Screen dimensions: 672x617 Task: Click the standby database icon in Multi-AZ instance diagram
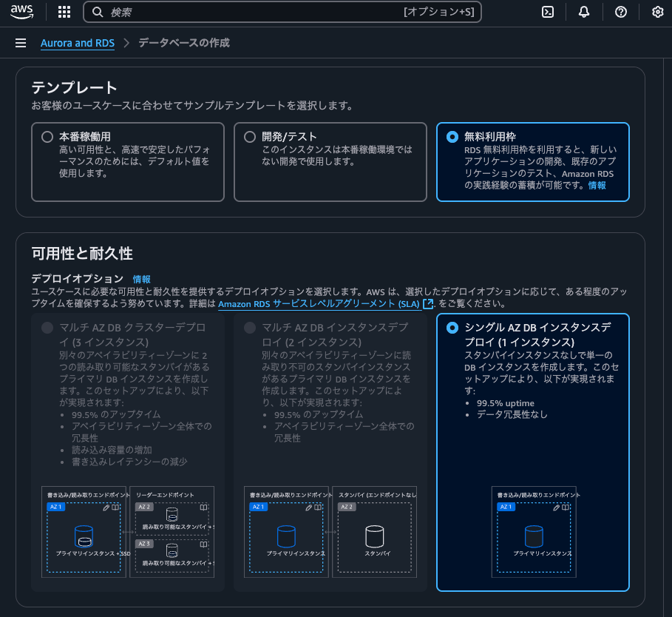coord(374,536)
